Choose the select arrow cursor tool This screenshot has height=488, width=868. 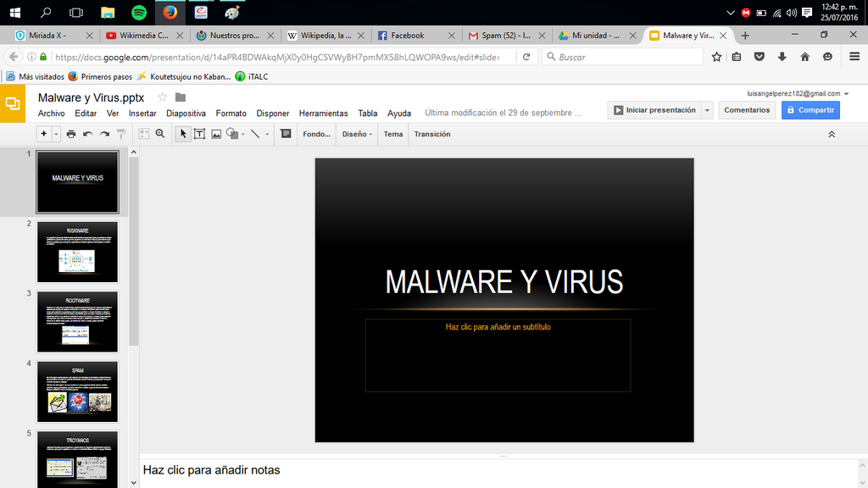[182, 134]
